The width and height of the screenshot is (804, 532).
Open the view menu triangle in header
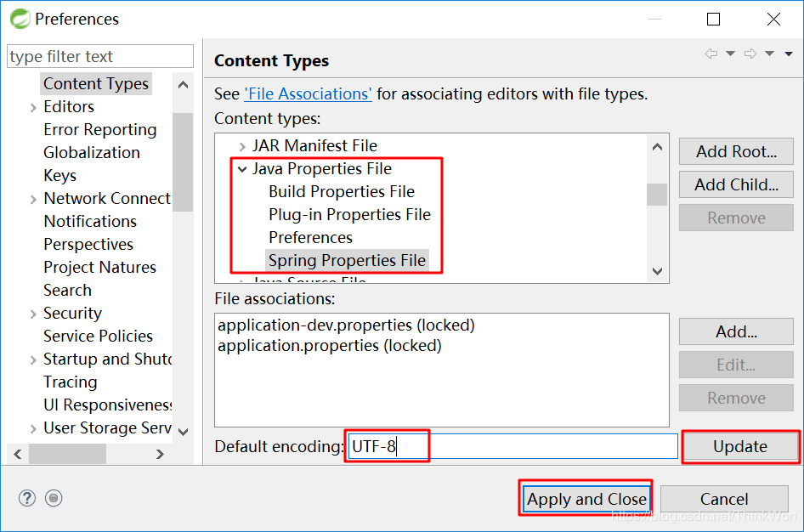click(x=789, y=54)
